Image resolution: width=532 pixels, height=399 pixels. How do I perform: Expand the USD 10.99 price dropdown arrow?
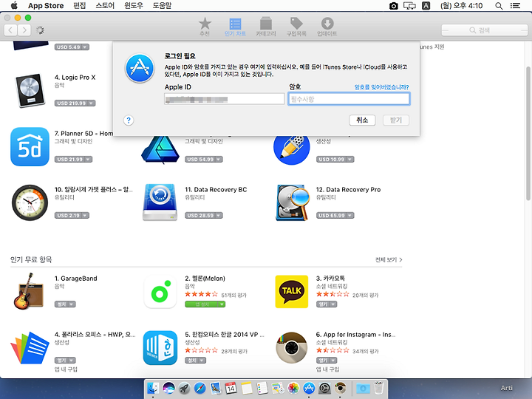click(x=349, y=159)
